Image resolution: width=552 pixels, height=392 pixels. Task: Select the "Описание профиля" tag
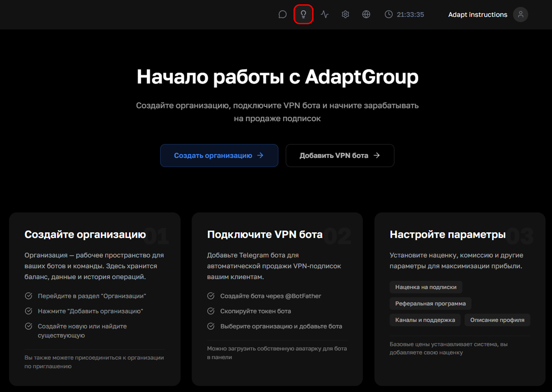click(x=497, y=320)
